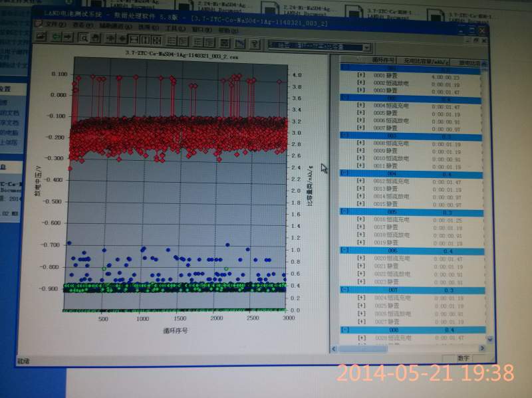Select the cycle 003 header row
Screen dimensions: 532x398
point(412,136)
